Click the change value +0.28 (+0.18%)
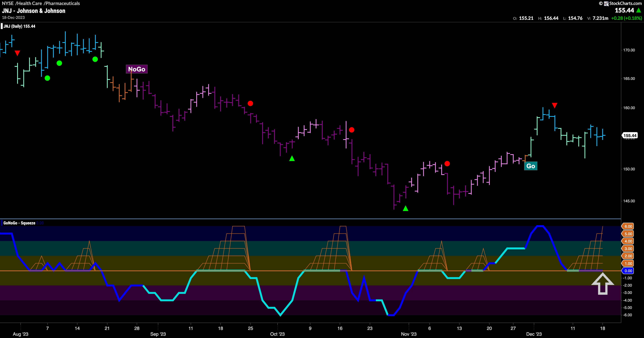 click(626, 18)
